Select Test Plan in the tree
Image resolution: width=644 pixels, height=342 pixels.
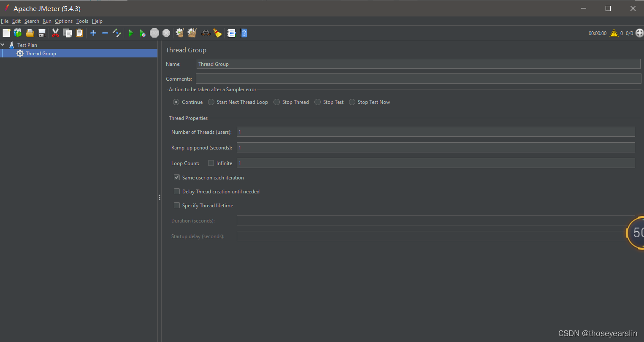(27, 45)
